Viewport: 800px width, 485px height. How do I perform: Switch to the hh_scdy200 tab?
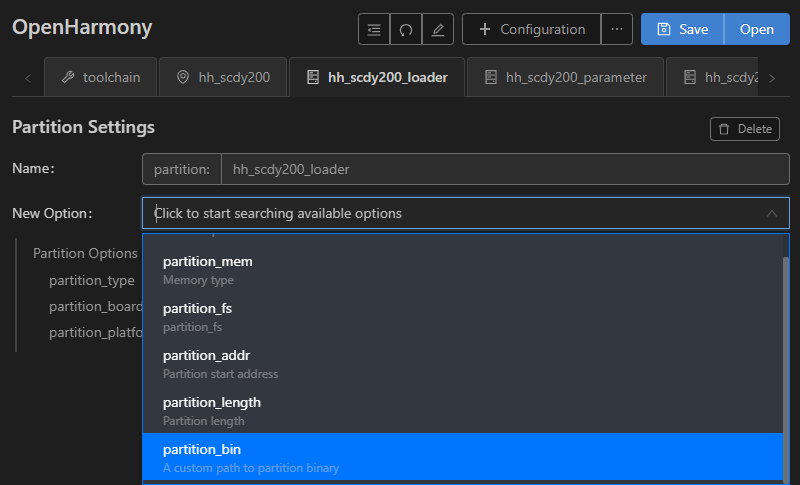click(x=223, y=77)
